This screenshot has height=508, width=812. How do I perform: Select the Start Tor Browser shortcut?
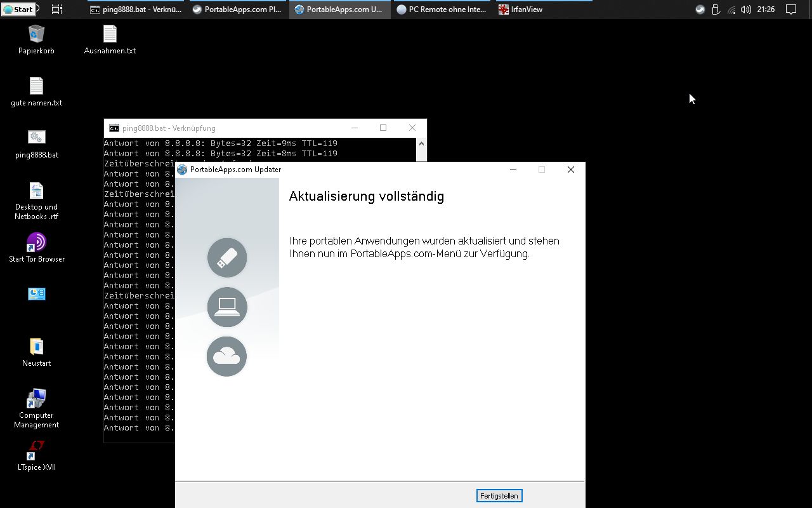point(36,248)
